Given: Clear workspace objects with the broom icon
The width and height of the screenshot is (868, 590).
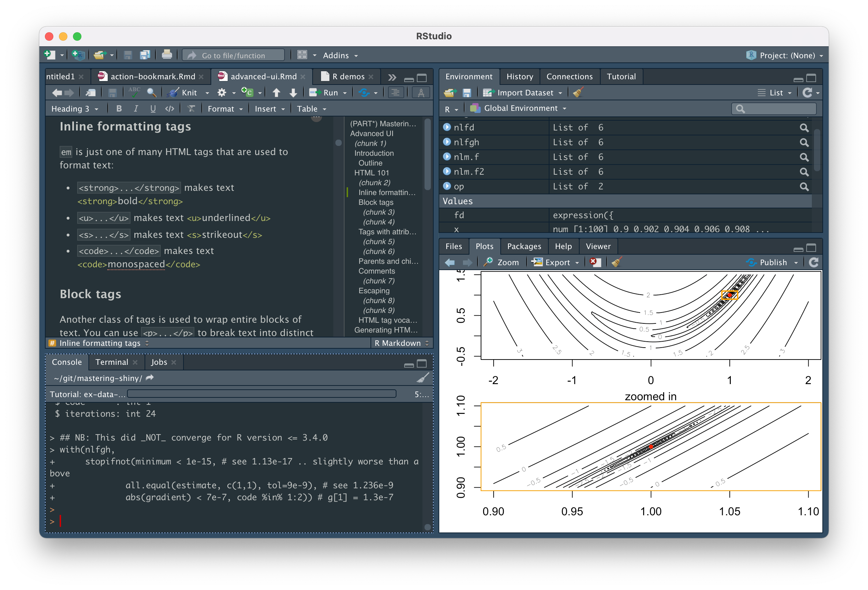Looking at the screenshot, I should tap(578, 92).
